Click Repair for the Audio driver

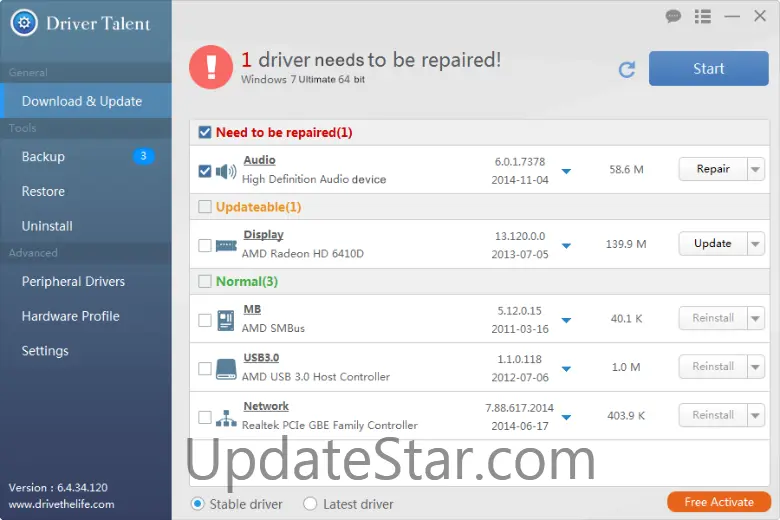tap(713, 169)
